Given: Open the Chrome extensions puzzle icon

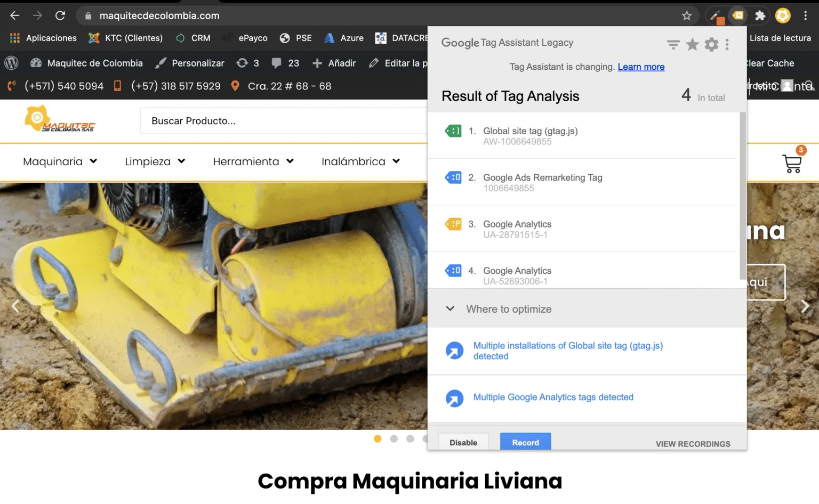Looking at the screenshot, I should pos(760,15).
